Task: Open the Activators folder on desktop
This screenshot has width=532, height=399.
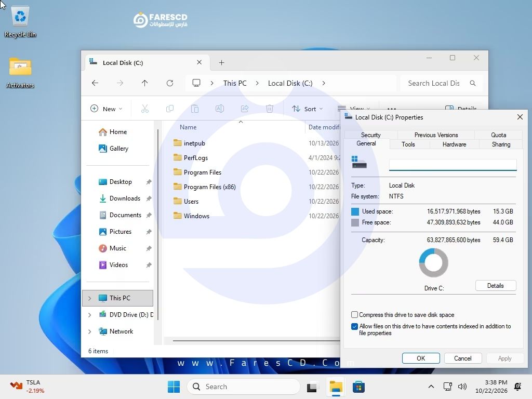Action: (x=20, y=72)
